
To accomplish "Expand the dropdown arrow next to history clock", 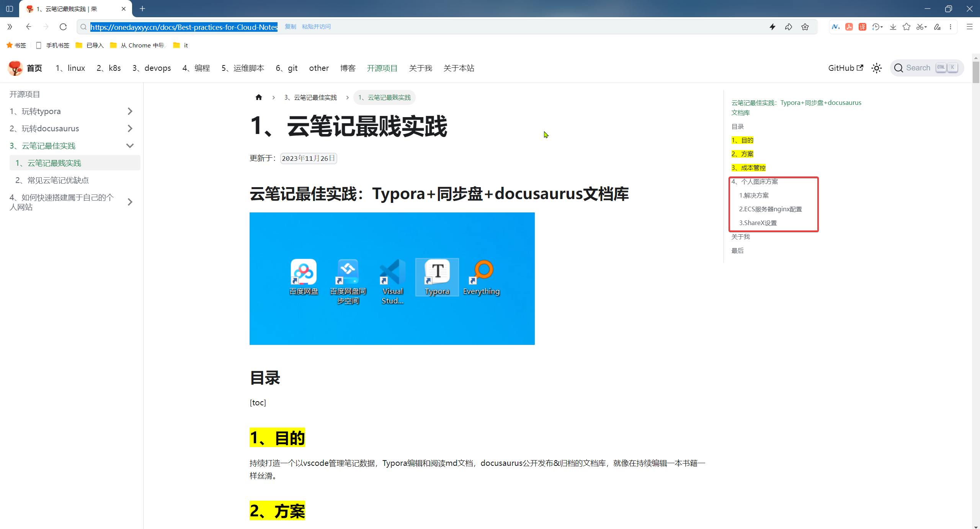I will pyautogui.click(x=882, y=27).
